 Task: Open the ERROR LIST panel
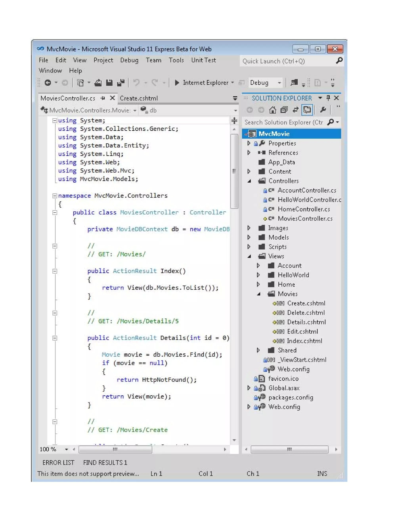58,463
